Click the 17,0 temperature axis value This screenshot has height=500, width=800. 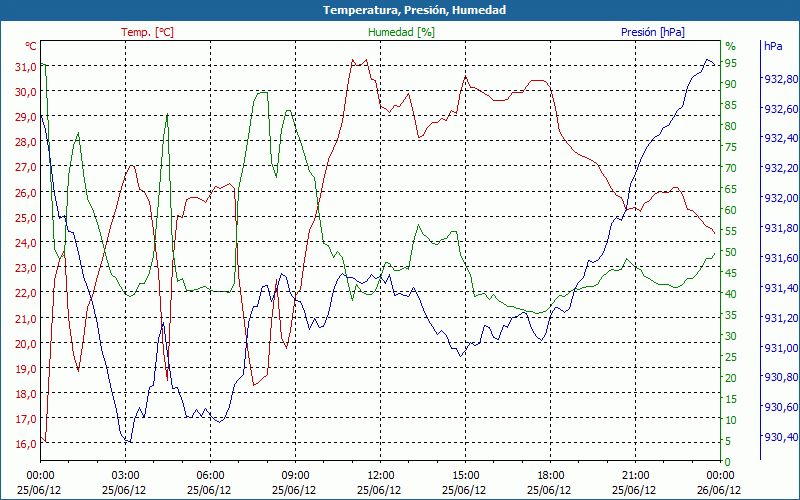coord(26,419)
